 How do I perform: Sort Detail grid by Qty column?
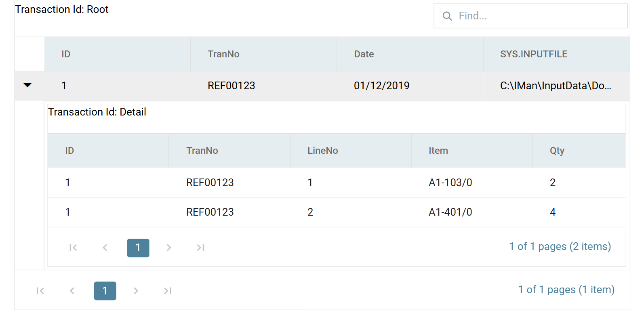(x=579, y=151)
